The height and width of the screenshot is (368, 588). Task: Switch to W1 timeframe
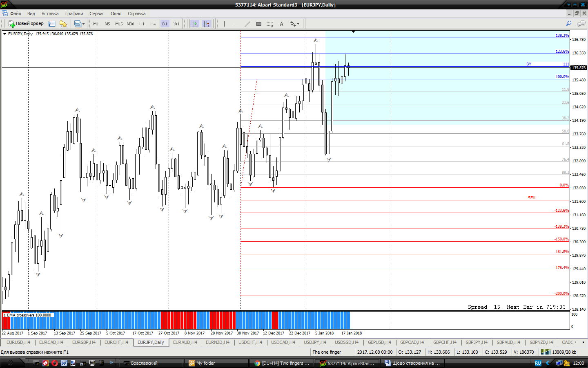[176, 24]
